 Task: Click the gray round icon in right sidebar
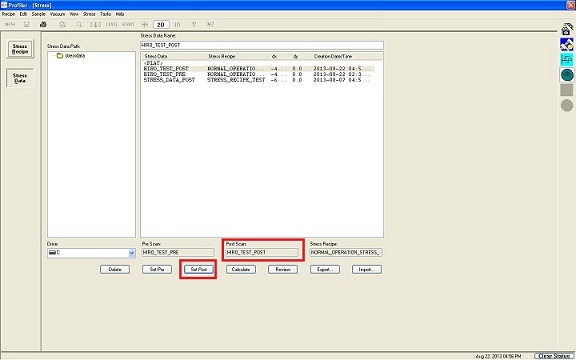567,105
